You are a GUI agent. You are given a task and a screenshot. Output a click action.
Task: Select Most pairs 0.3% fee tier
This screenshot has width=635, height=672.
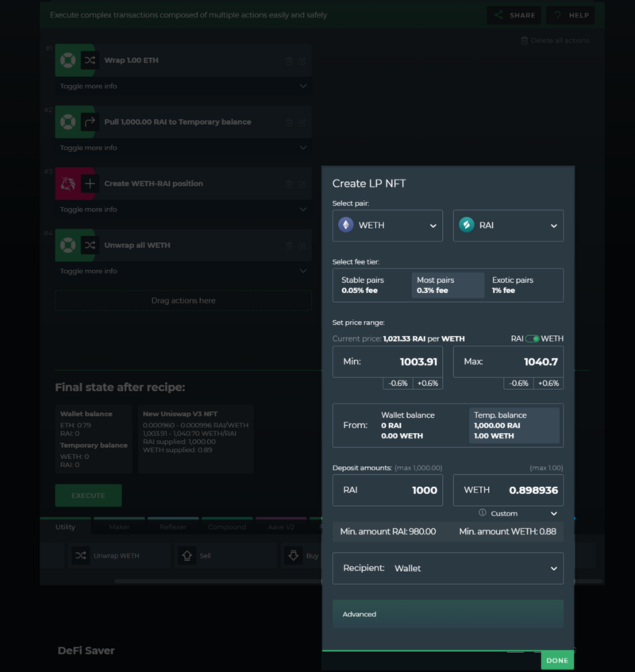pyautogui.click(x=448, y=285)
